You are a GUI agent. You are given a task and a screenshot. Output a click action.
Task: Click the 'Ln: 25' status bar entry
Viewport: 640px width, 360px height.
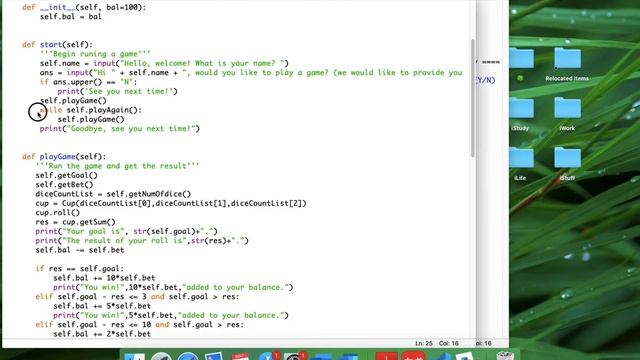tap(424, 343)
